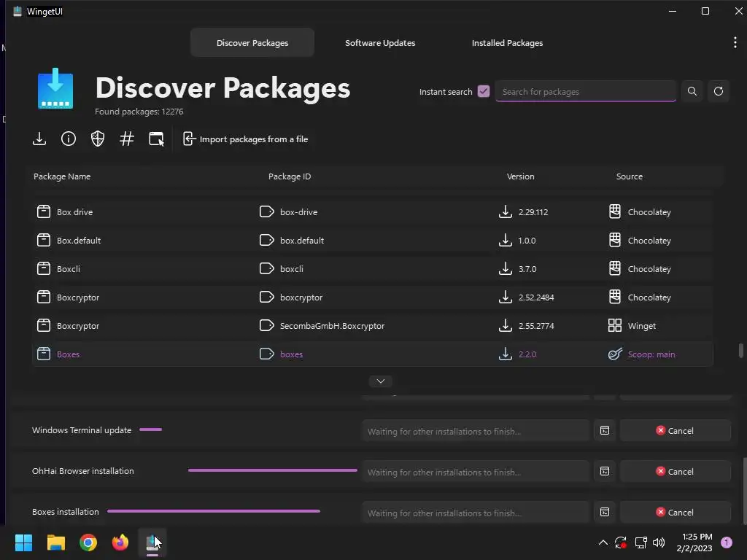Switch to Software Updates tab
The width and height of the screenshot is (747, 560).
[x=380, y=43]
